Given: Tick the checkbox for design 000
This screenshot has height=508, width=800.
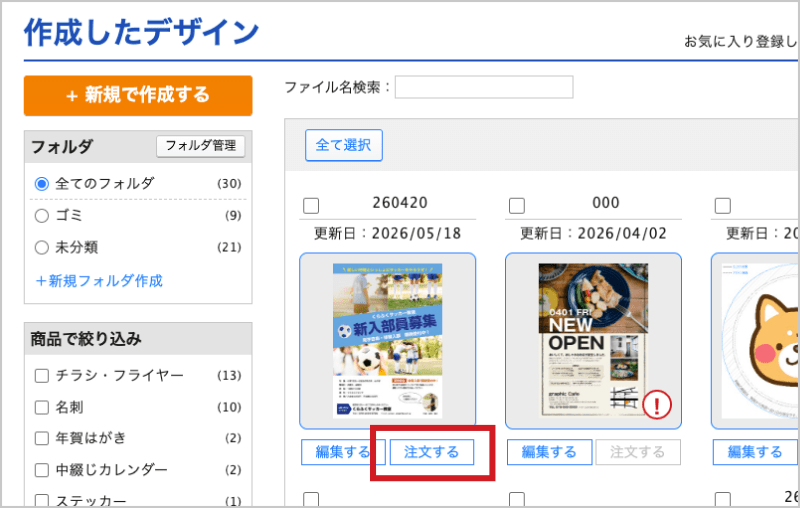Looking at the screenshot, I should pyautogui.click(x=517, y=206).
